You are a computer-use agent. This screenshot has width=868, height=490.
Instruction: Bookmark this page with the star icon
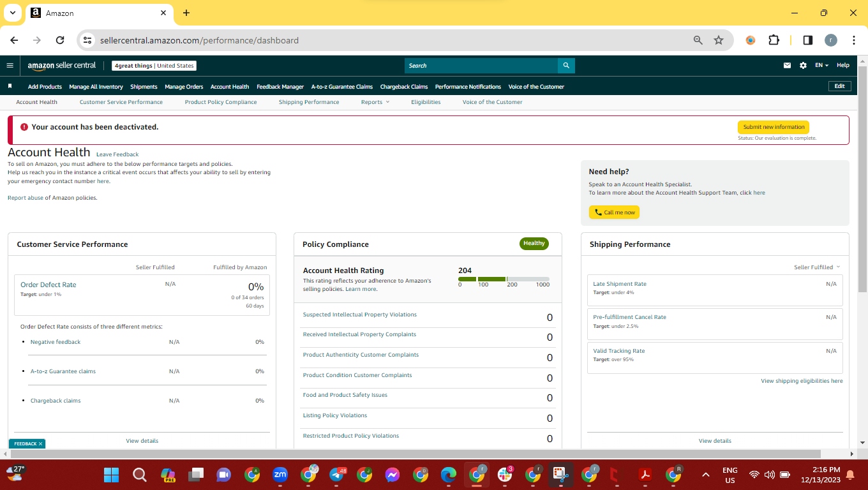click(x=719, y=40)
